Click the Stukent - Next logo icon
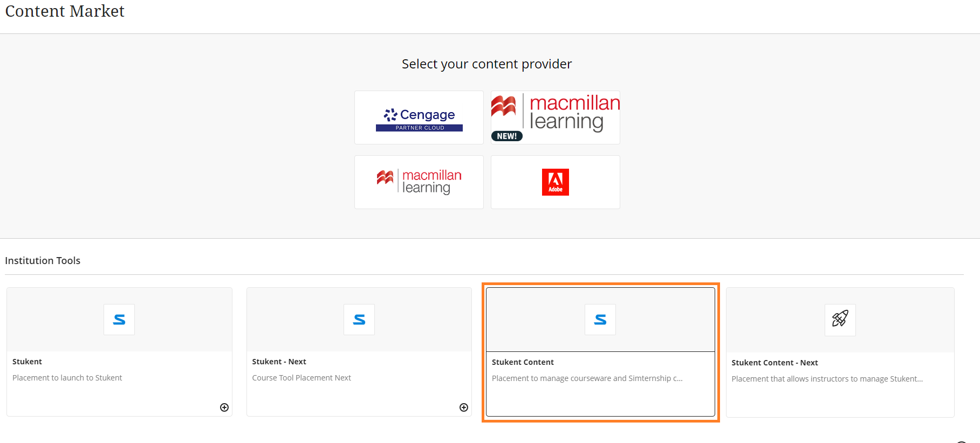 (x=359, y=320)
